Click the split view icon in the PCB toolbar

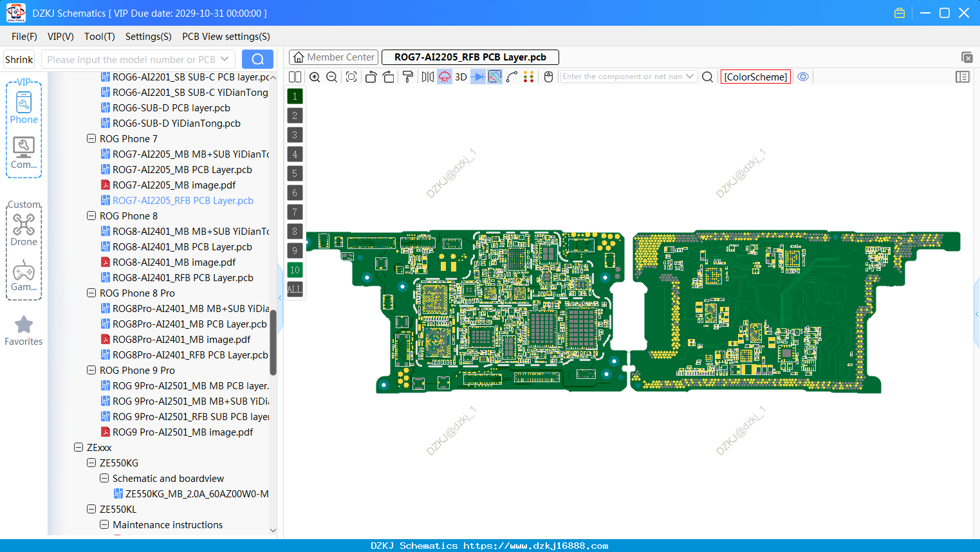coord(295,77)
